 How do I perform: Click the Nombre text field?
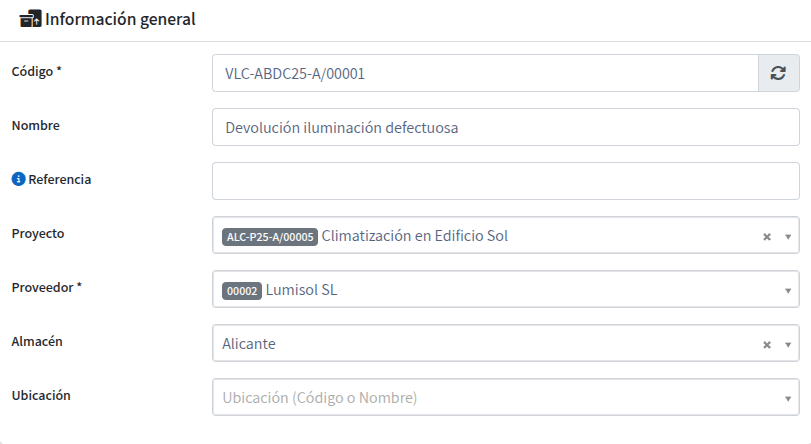tap(506, 127)
